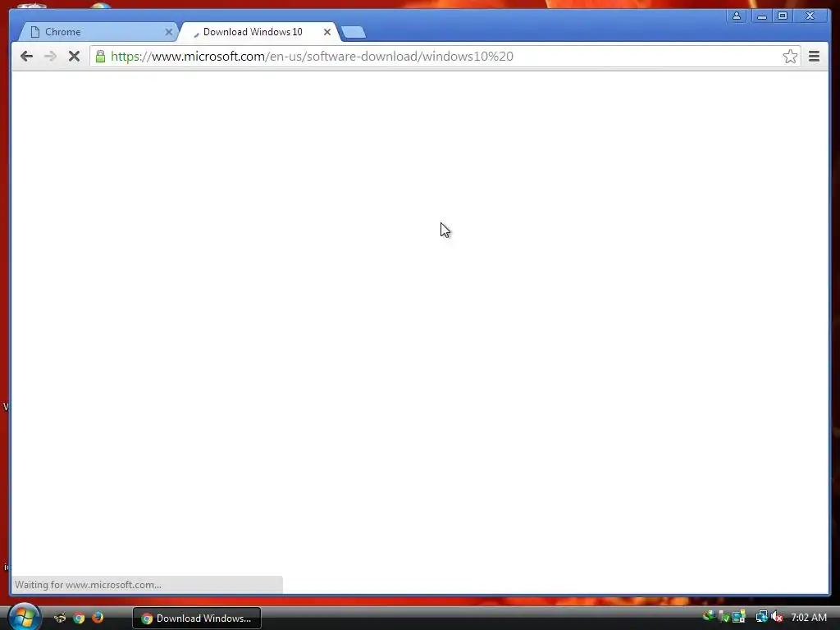Click the Windows Sidebar tray icon
840x630 pixels.
click(739, 617)
